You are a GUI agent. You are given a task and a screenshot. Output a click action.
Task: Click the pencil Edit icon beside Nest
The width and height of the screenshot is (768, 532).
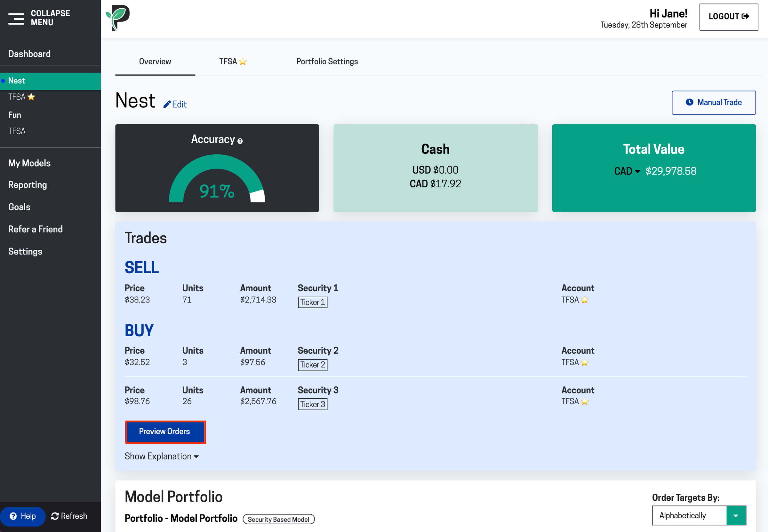click(x=167, y=105)
